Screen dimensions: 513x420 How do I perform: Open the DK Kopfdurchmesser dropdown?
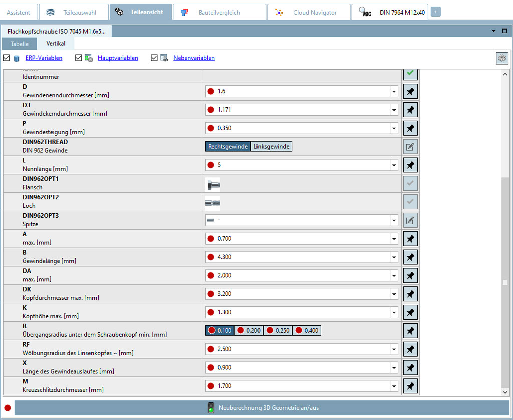coord(394,294)
